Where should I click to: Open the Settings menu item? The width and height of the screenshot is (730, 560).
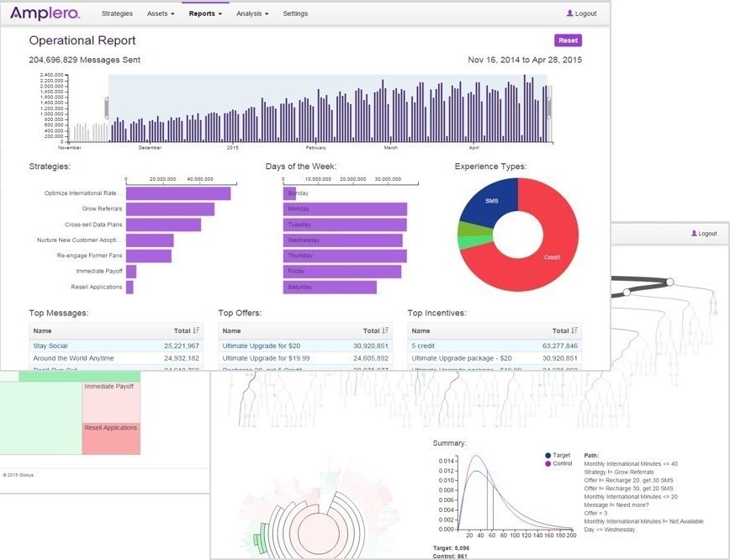pos(295,14)
